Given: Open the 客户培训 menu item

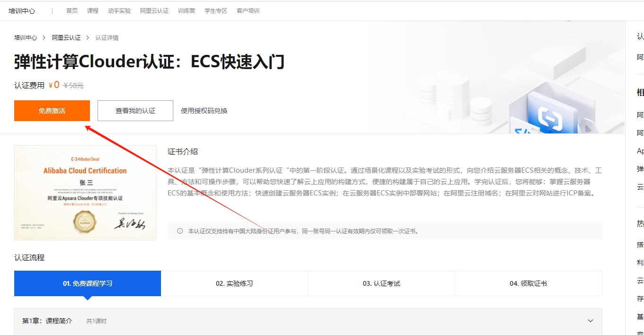Looking at the screenshot, I should pos(248,10).
